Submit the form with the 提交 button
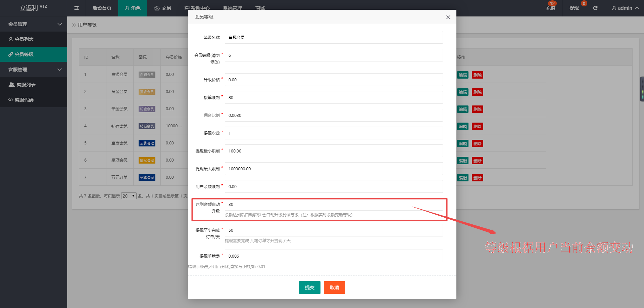This screenshot has height=308, width=644. [309, 288]
